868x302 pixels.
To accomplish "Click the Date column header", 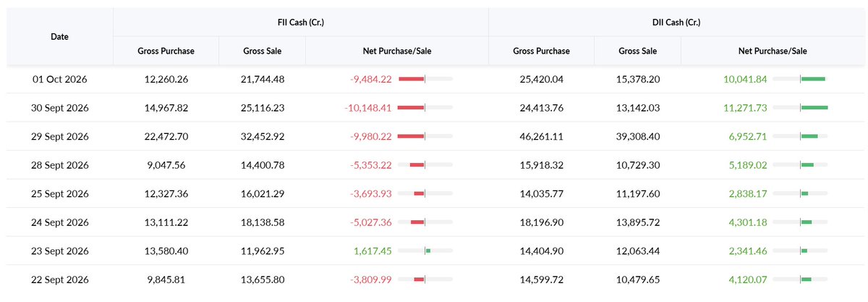I will pyautogui.click(x=60, y=36).
